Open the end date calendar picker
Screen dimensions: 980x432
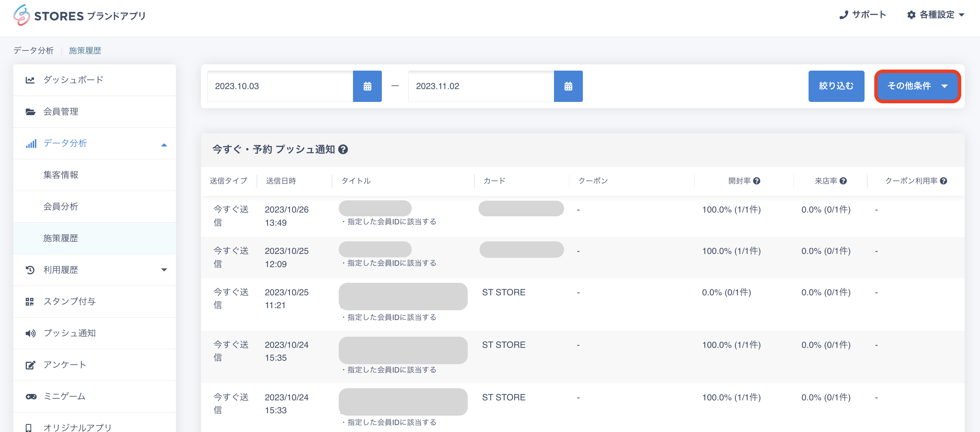[568, 86]
